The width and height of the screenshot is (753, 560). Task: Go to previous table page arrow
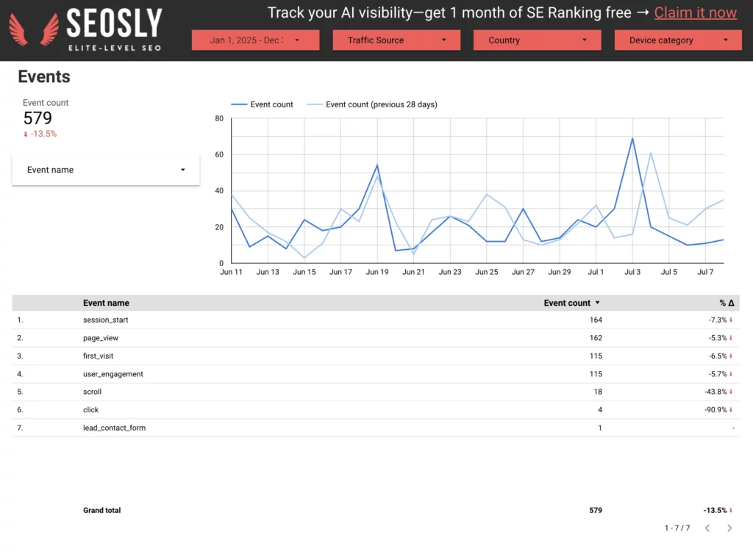pyautogui.click(x=707, y=528)
